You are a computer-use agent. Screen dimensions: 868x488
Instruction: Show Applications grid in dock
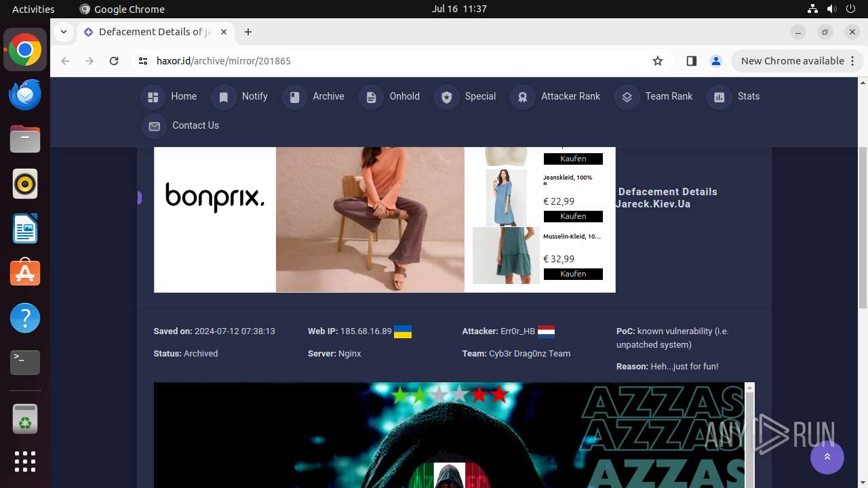pos(25,462)
